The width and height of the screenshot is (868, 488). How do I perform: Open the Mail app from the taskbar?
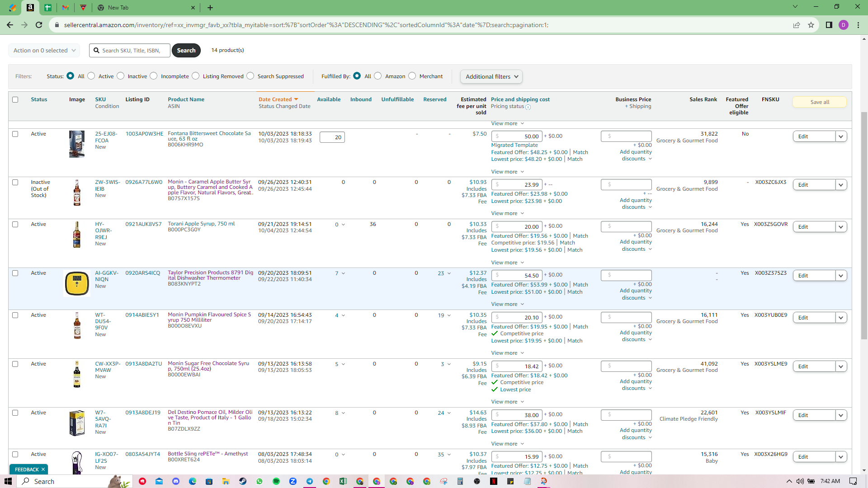click(159, 481)
